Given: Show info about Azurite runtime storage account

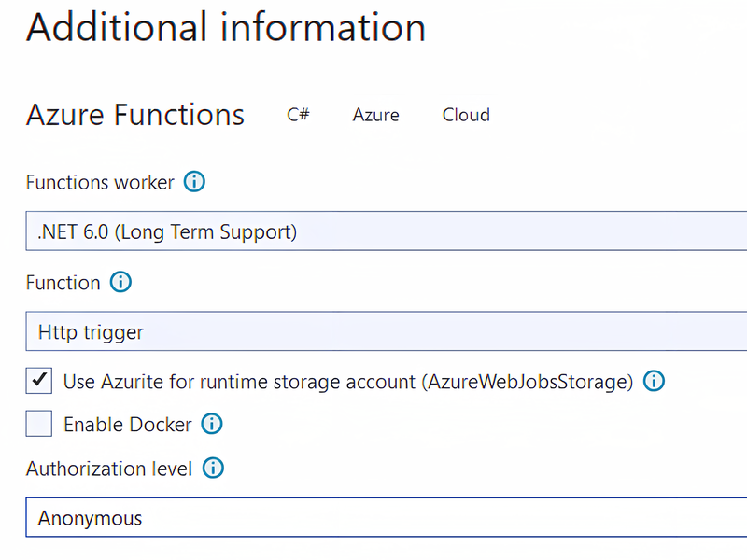Looking at the screenshot, I should 654,381.
